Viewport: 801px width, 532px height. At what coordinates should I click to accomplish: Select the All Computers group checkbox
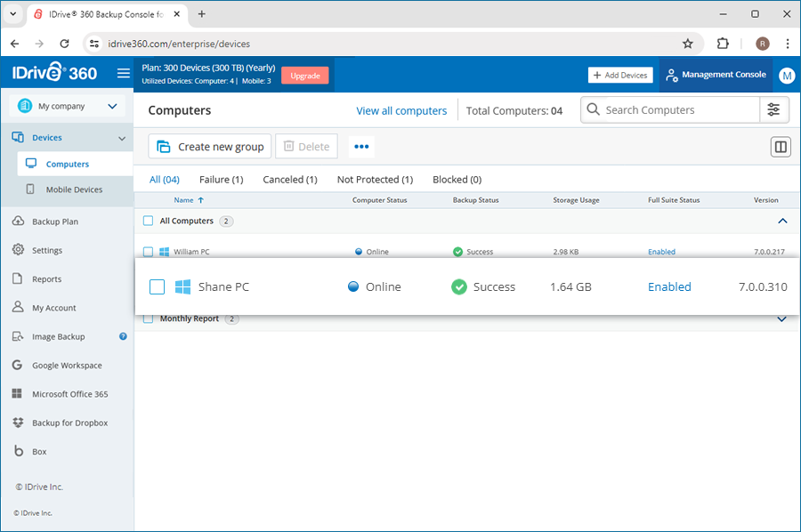point(148,221)
